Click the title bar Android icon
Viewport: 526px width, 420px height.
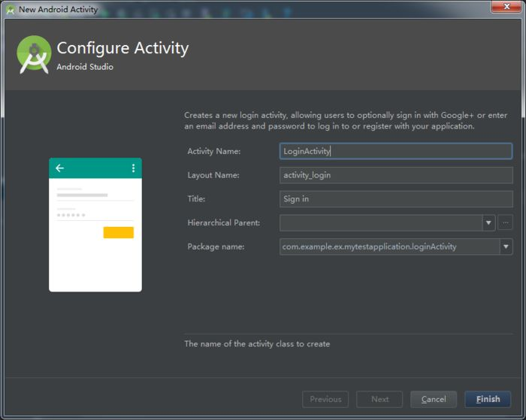pyautogui.click(x=11, y=10)
